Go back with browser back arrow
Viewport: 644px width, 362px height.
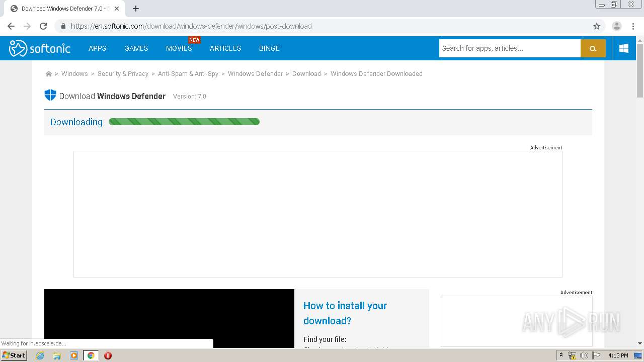[x=11, y=26]
